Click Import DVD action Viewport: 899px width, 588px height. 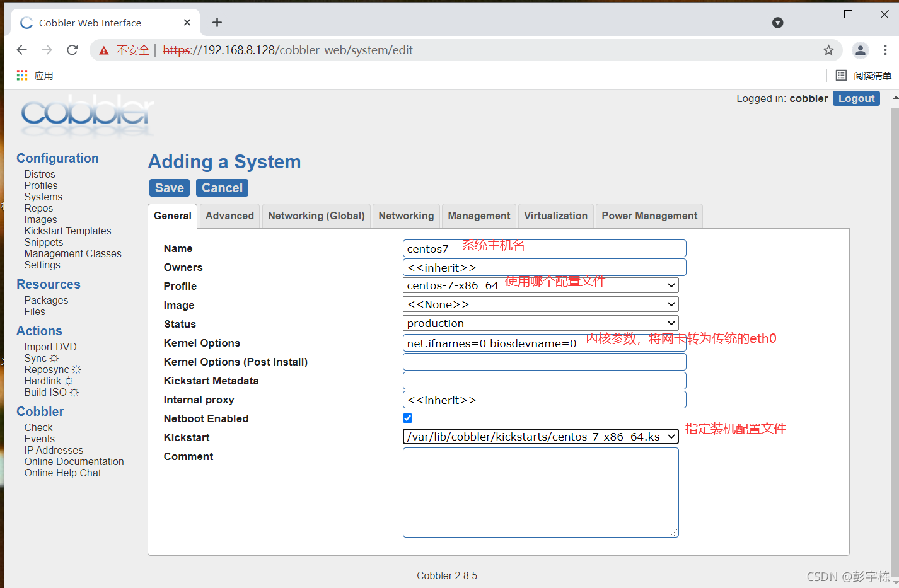[50, 347]
